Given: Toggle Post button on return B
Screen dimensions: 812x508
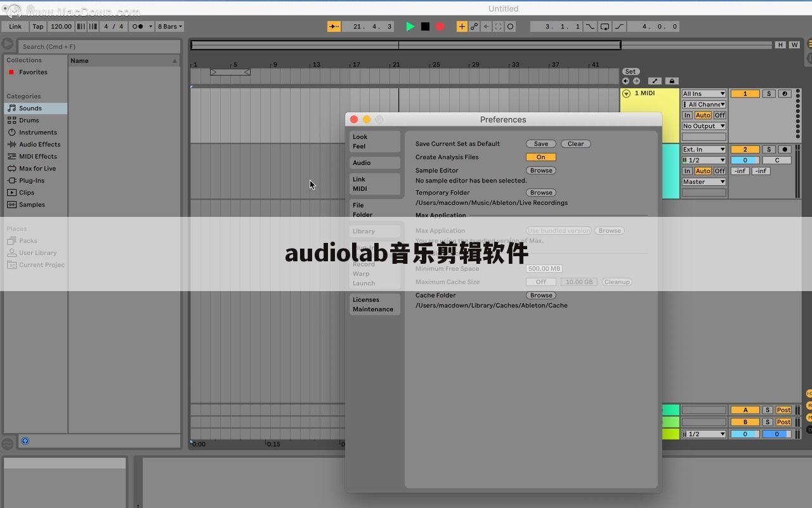Looking at the screenshot, I should (x=783, y=422).
